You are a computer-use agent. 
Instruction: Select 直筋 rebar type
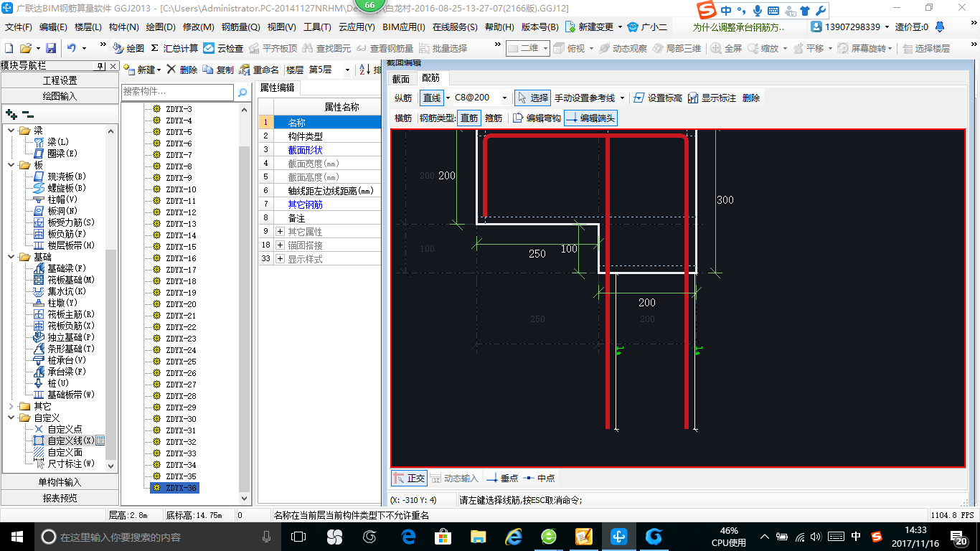click(x=469, y=118)
